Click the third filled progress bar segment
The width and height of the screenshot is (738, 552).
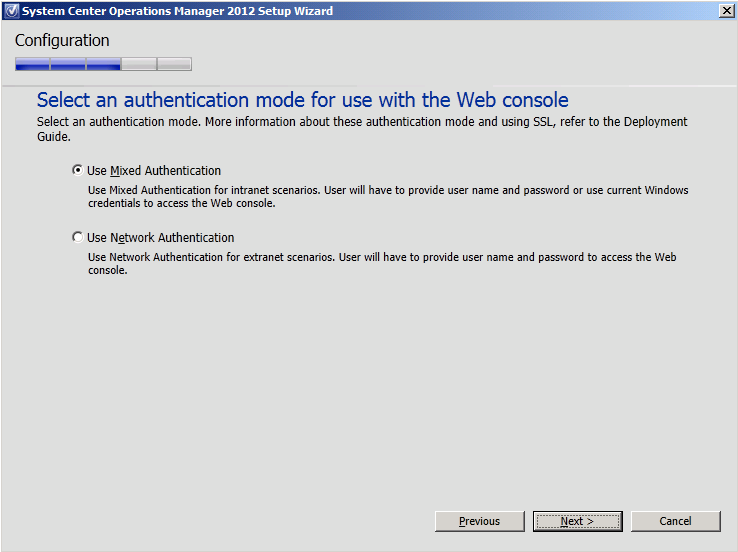[x=104, y=64]
